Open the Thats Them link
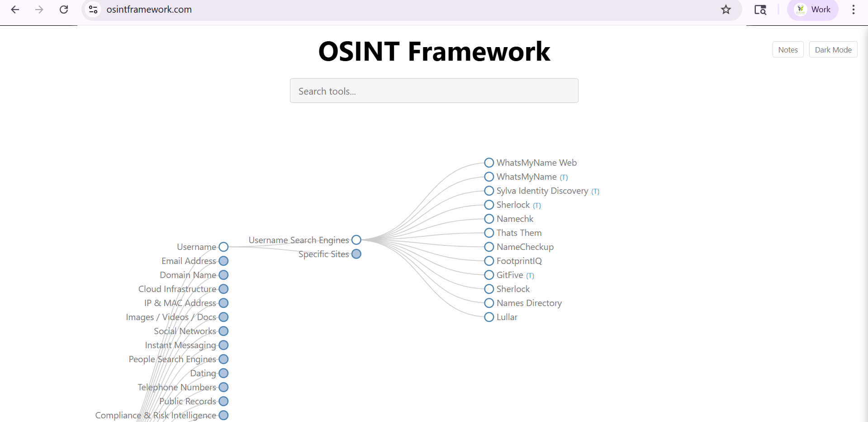The height and width of the screenshot is (422, 868). 519,233
